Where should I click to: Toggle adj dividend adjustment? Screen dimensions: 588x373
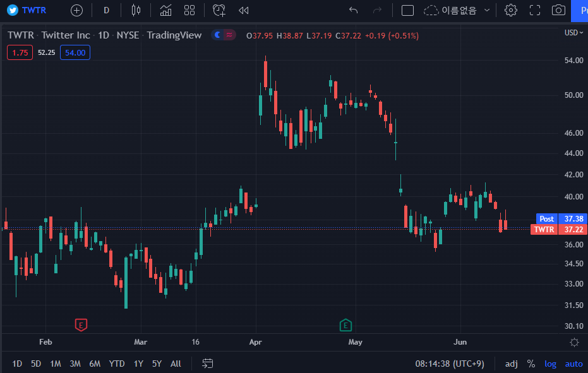(511, 364)
